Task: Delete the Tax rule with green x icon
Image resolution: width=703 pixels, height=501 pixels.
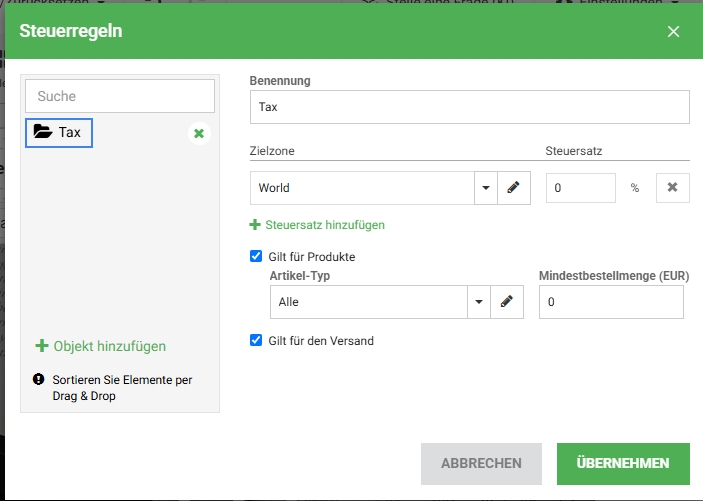Action: (x=199, y=133)
